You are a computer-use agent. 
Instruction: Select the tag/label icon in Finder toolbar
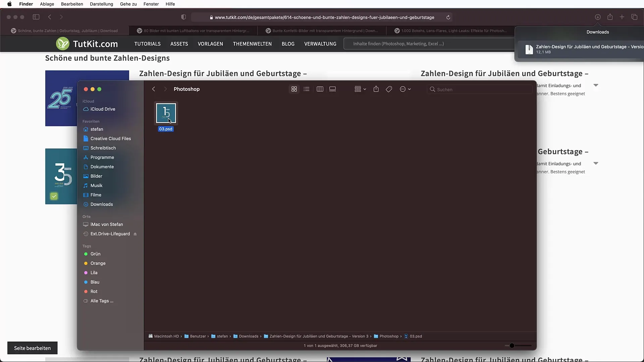coord(389,89)
